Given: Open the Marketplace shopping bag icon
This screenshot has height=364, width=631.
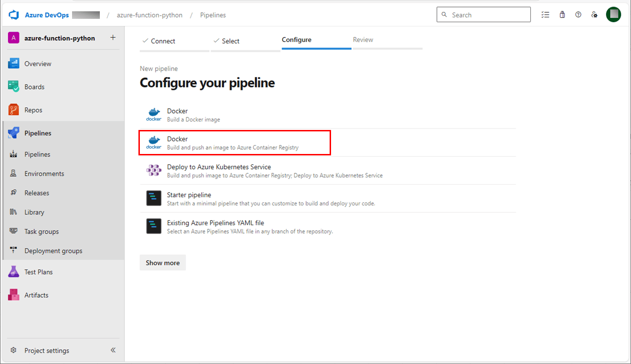Looking at the screenshot, I should (562, 15).
